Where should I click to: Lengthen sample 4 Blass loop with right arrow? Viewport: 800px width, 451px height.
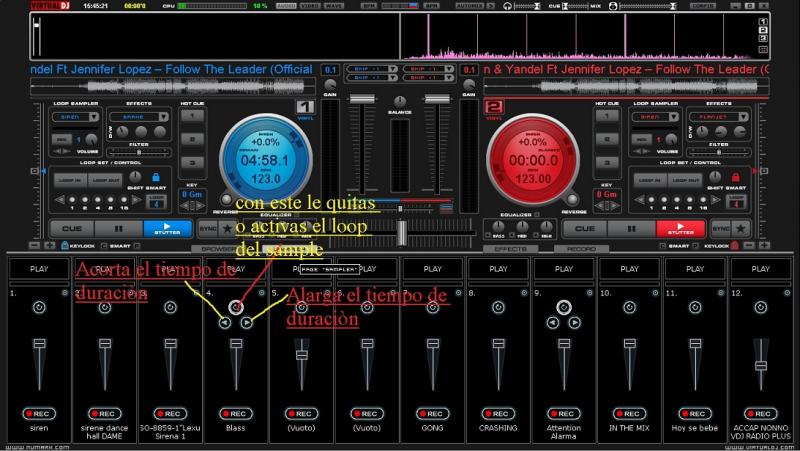click(x=246, y=322)
